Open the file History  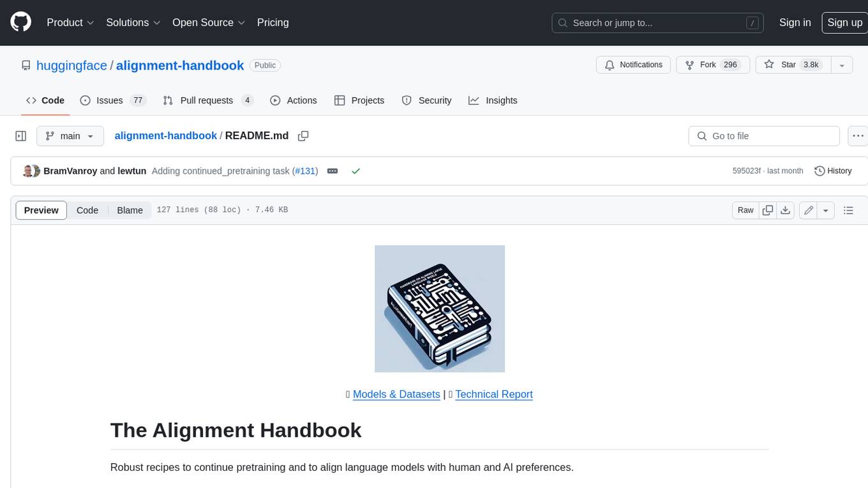[x=833, y=171]
